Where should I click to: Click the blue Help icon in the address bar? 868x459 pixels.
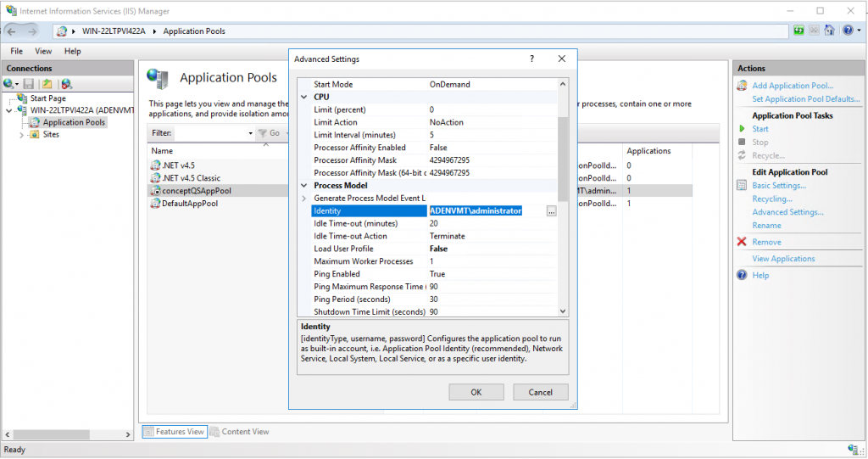(848, 31)
